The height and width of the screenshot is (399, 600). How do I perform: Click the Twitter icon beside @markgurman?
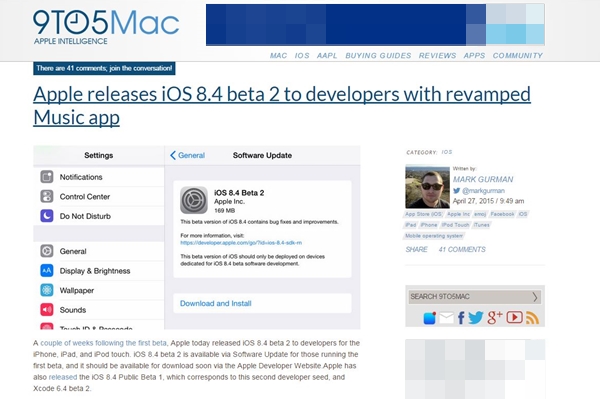click(457, 191)
